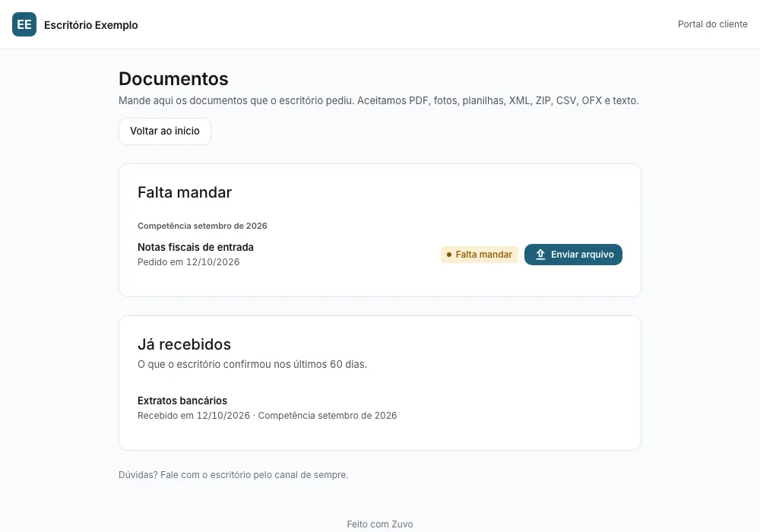Click the upload arrow icon in Enviar arquivo

[540, 255]
